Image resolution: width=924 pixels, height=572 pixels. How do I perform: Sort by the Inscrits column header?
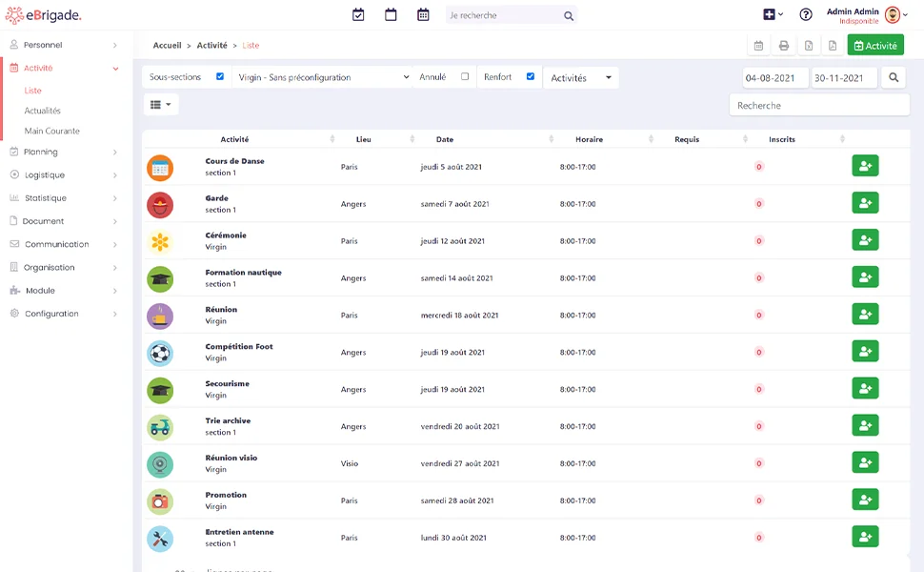pyautogui.click(x=782, y=139)
